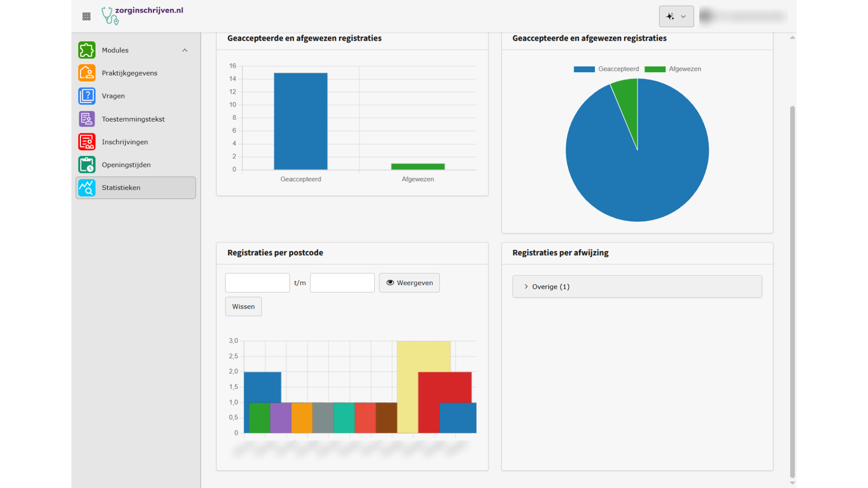Viewport: 868px width, 488px height.
Task: Click the starting postcode input field
Action: [257, 283]
